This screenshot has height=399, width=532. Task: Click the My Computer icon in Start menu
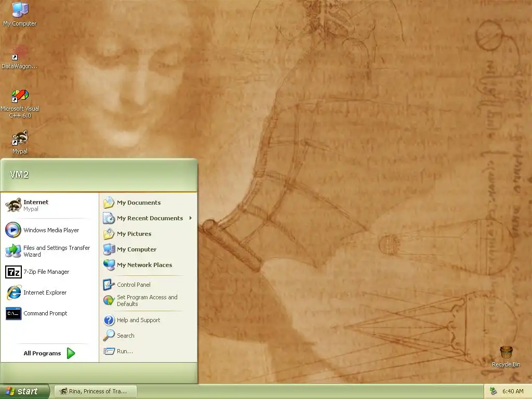pyautogui.click(x=109, y=249)
